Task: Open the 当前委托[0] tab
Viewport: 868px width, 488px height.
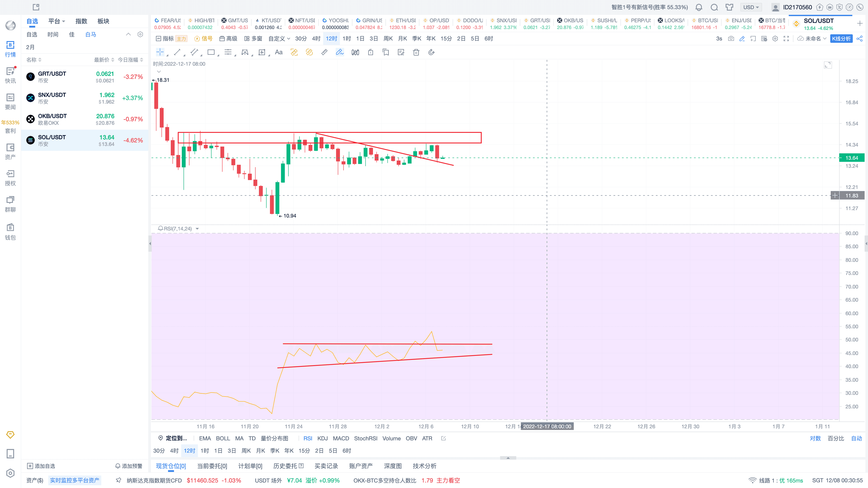Action: [x=212, y=466]
